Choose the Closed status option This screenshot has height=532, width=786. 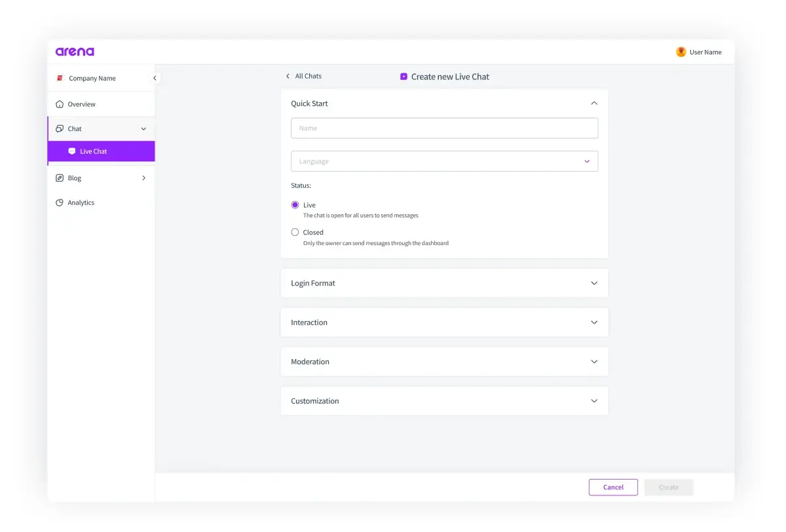tap(295, 232)
